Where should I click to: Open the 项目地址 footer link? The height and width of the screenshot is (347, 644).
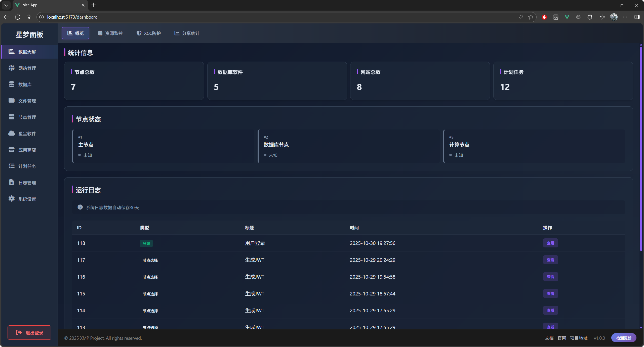coord(579,338)
